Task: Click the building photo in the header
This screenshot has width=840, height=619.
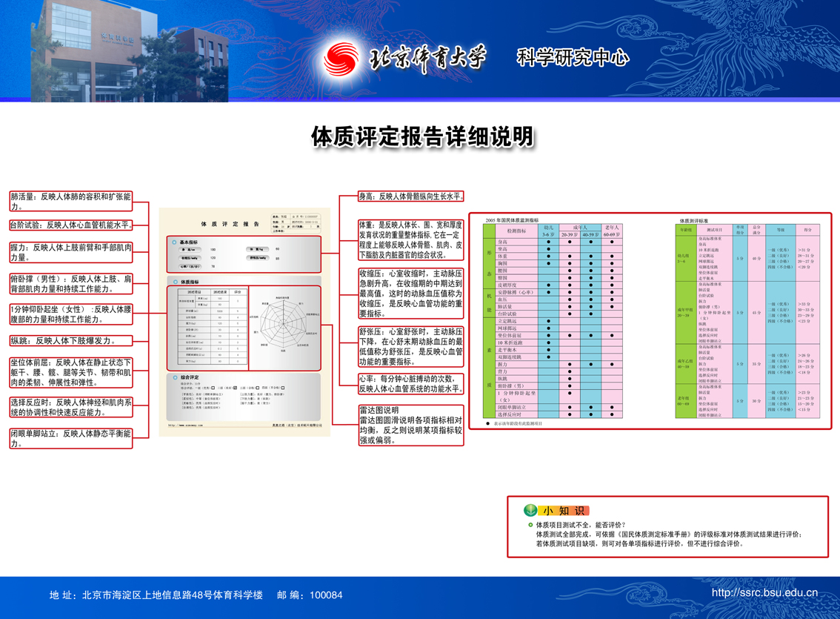Action: (129, 51)
